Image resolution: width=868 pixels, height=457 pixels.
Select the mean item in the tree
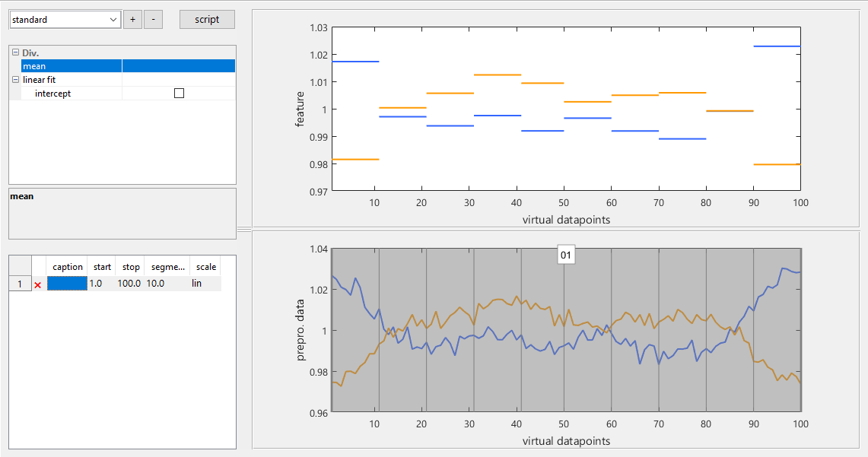click(x=34, y=66)
